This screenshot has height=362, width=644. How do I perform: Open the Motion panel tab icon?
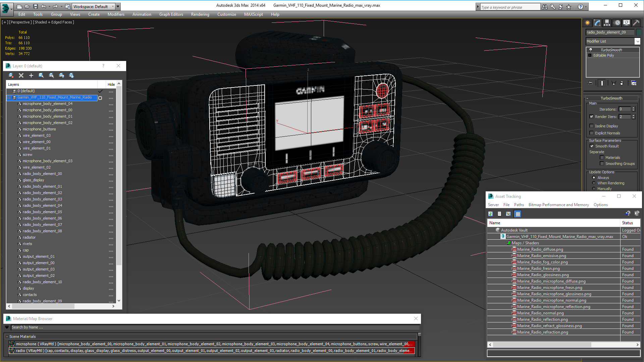pos(617,23)
